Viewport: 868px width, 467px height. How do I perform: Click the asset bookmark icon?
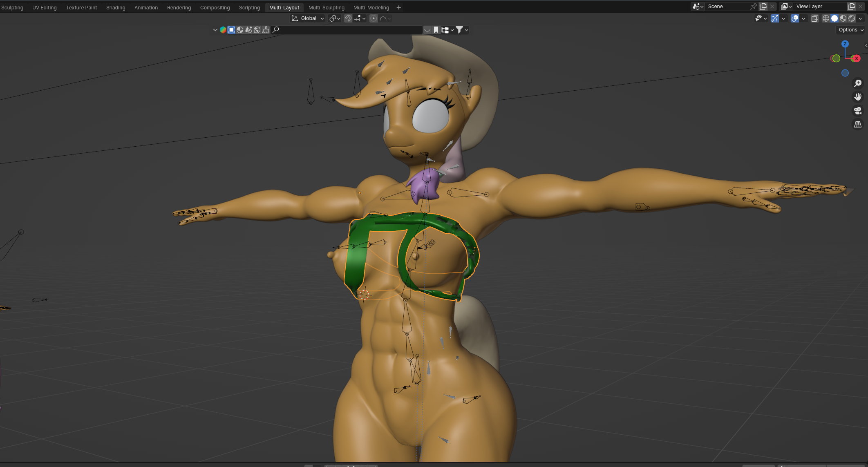436,30
